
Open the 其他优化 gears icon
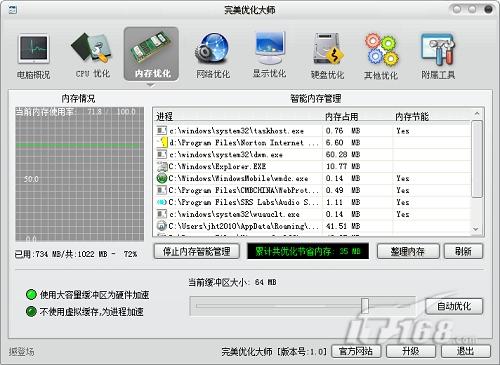click(x=382, y=49)
